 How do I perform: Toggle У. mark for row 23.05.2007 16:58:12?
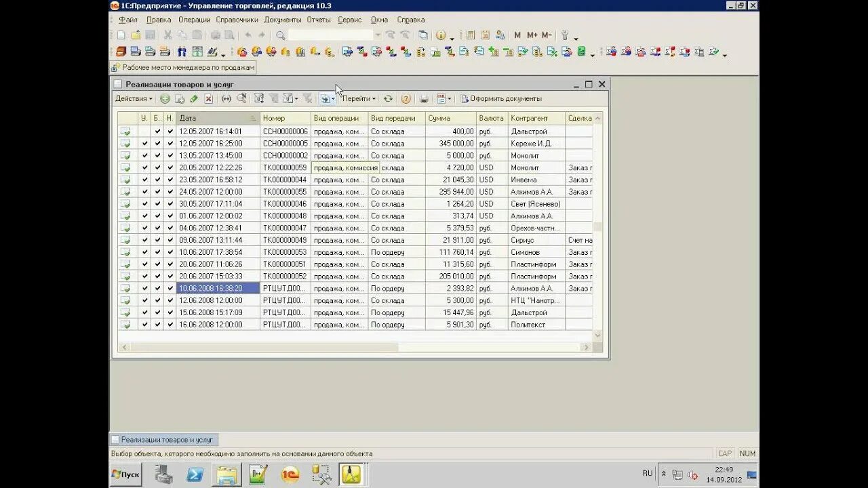(x=144, y=180)
